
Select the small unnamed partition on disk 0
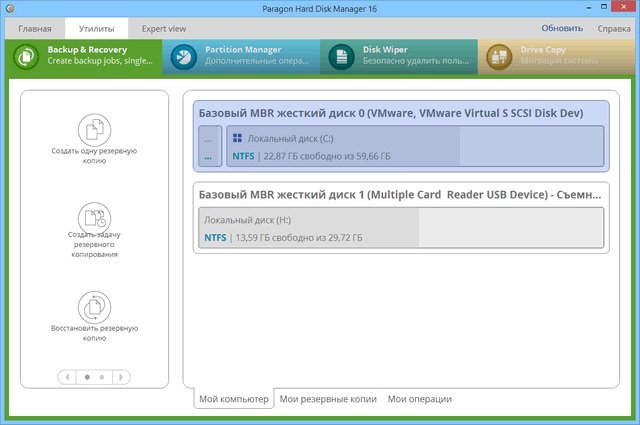(209, 147)
